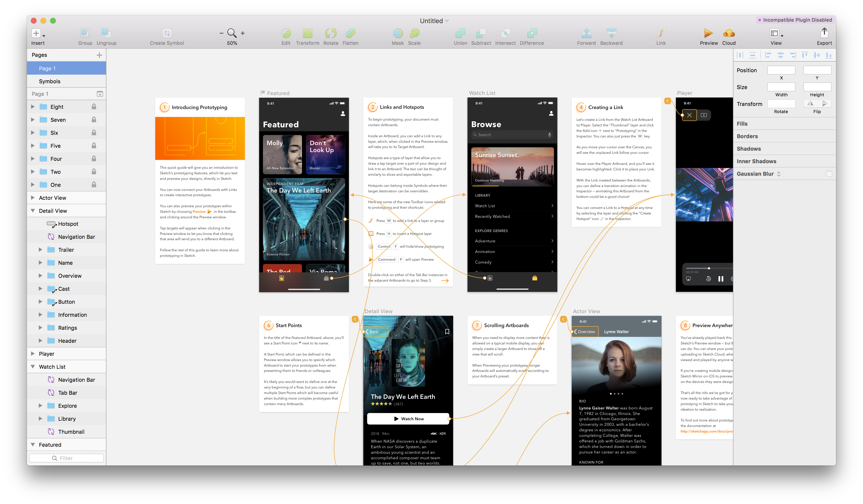Zoom in with the plus button

243,33
